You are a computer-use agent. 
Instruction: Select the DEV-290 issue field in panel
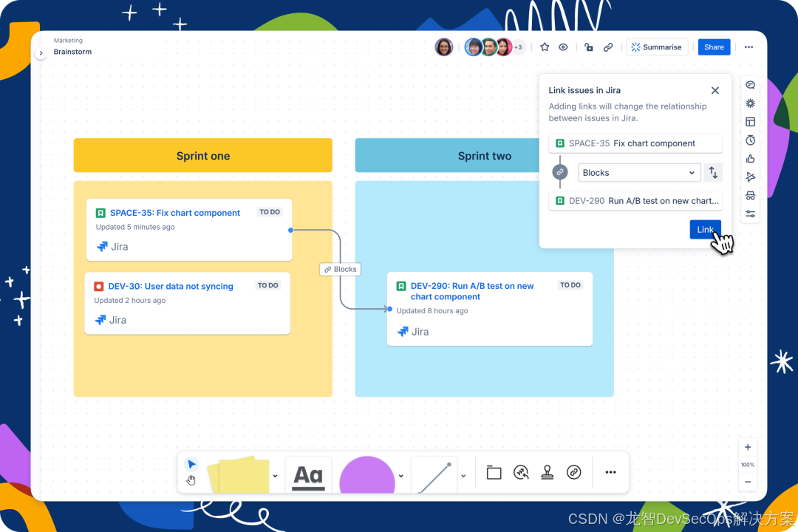pos(635,200)
